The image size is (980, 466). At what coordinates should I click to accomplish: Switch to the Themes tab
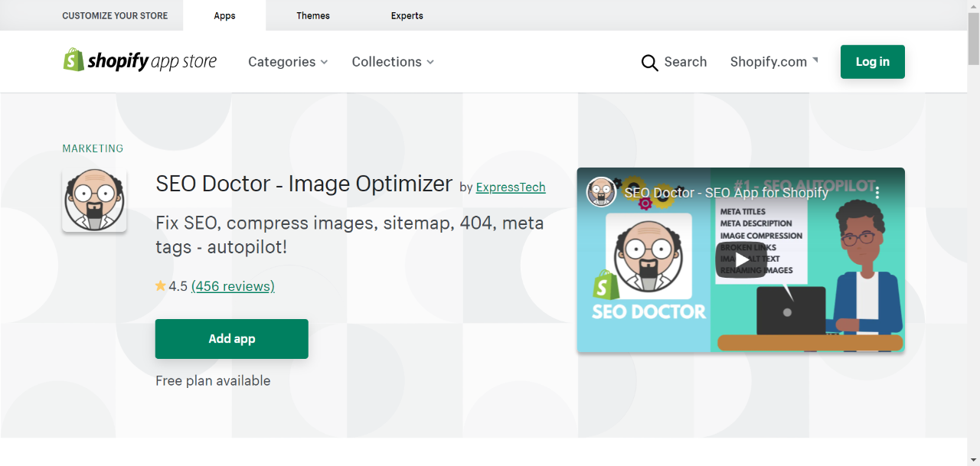coord(313,15)
